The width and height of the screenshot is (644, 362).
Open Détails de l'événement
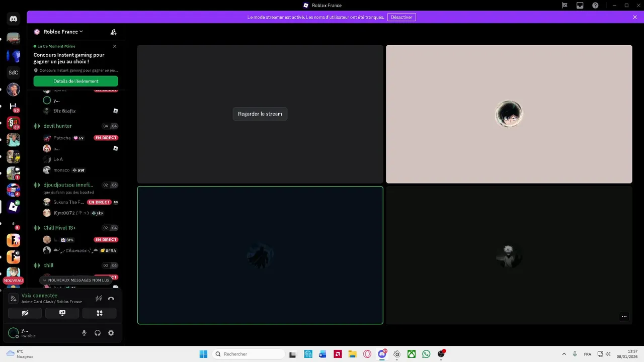76,81
